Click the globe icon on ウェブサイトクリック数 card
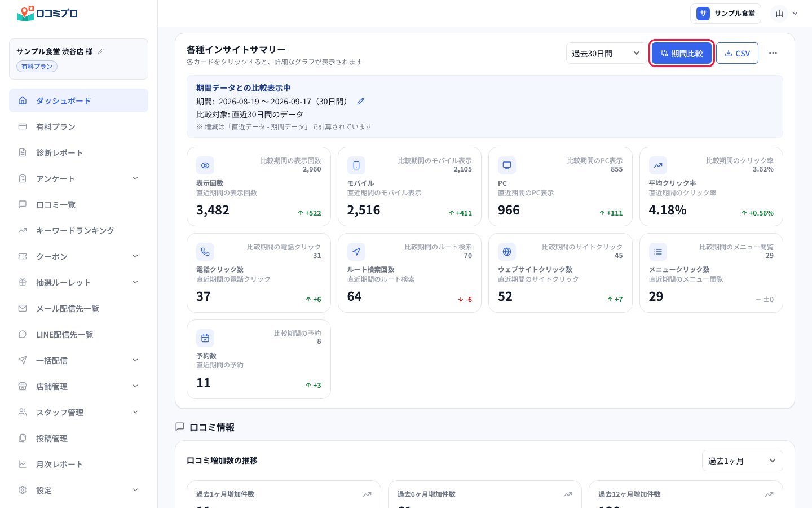 tap(507, 252)
